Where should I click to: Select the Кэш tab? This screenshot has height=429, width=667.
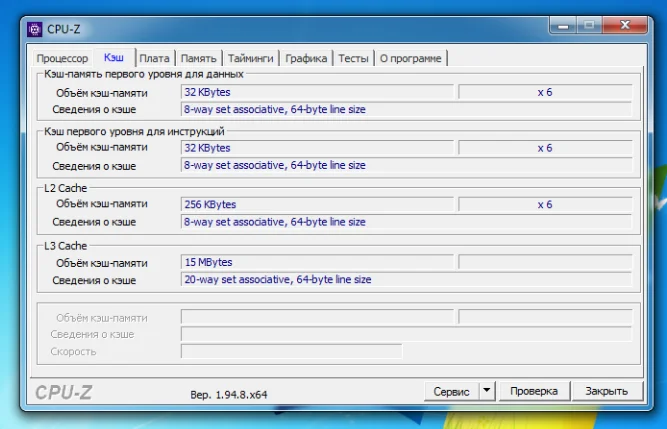click(x=114, y=57)
